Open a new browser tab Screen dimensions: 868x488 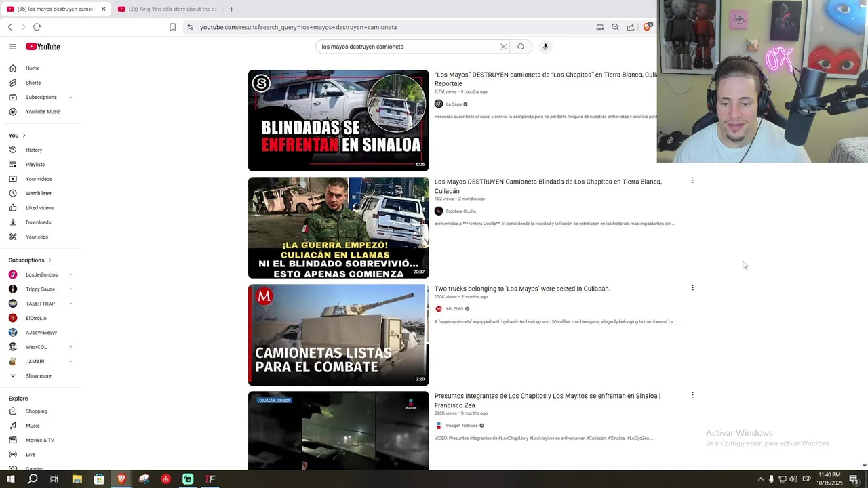pyautogui.click(x=231, y=9)
